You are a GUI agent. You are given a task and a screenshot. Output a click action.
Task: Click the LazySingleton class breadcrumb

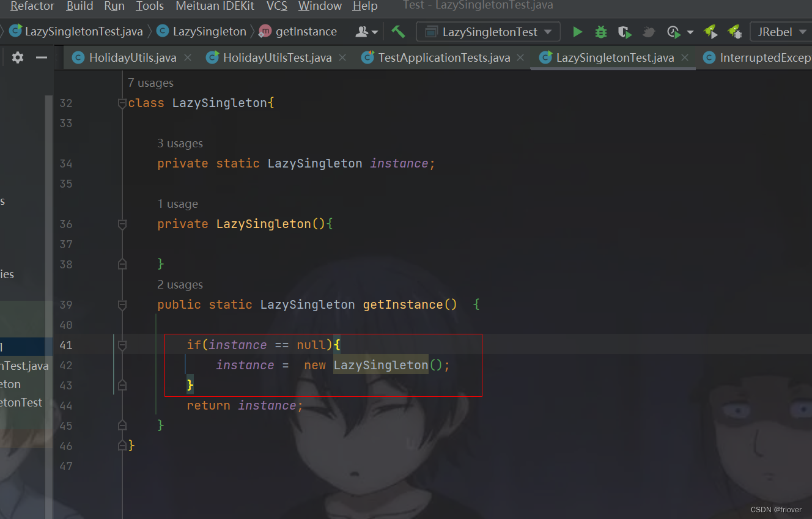pos(202,31)
